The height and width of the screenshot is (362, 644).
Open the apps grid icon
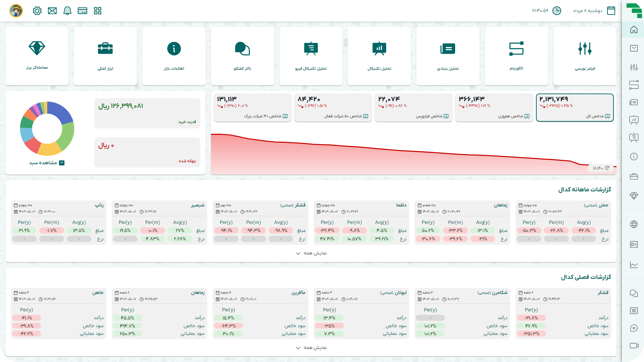coord(98,11)
